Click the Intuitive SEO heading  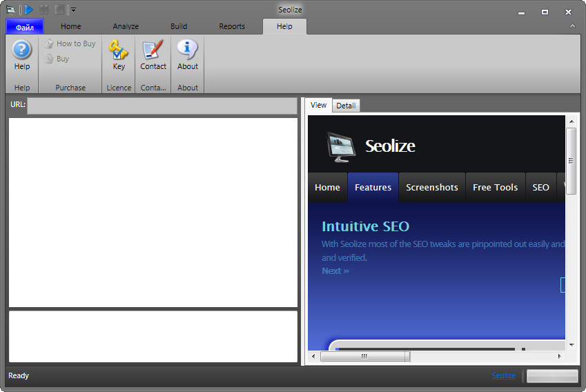366,226
